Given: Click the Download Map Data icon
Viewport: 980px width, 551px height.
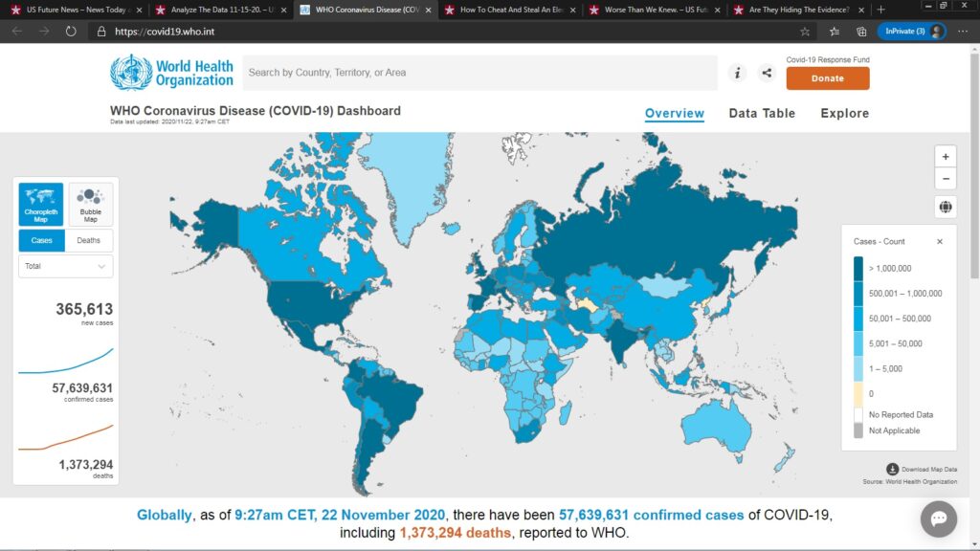Looking at the screenshot, I should click(x=892, y=469).
